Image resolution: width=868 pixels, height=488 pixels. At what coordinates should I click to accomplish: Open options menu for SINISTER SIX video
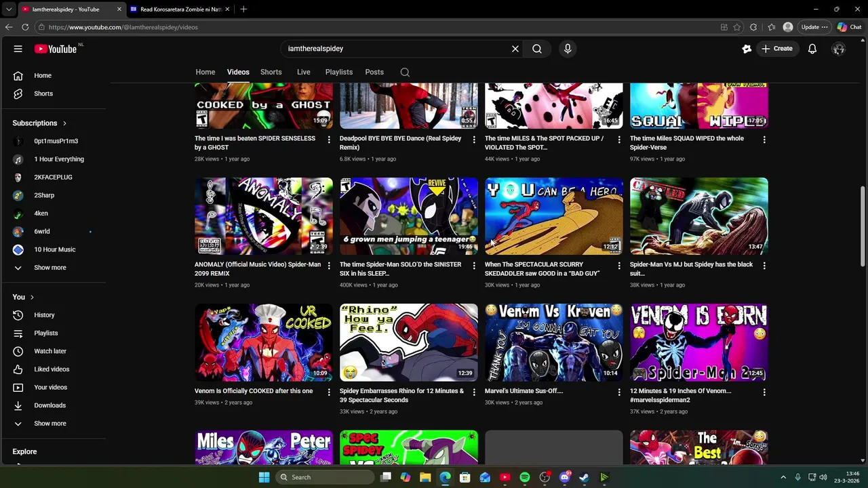(x=474, y=266)
